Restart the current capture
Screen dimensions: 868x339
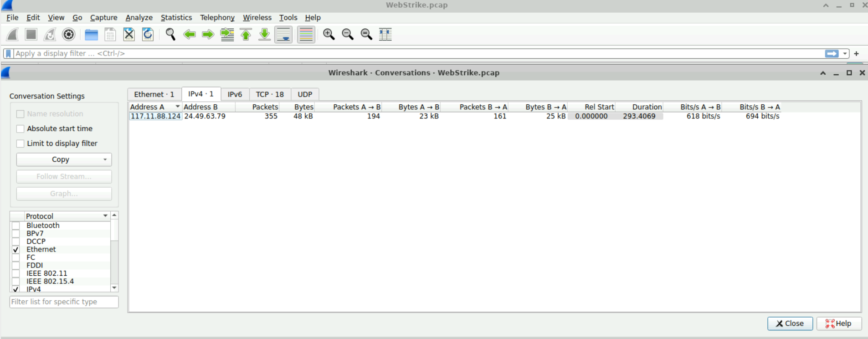[x=50, y=35]
